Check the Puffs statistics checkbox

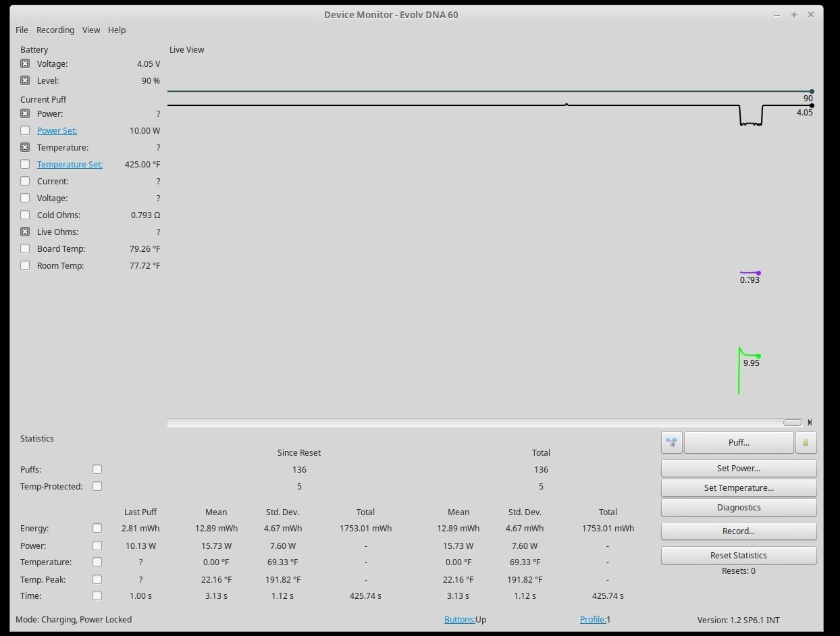coord(97,469)
